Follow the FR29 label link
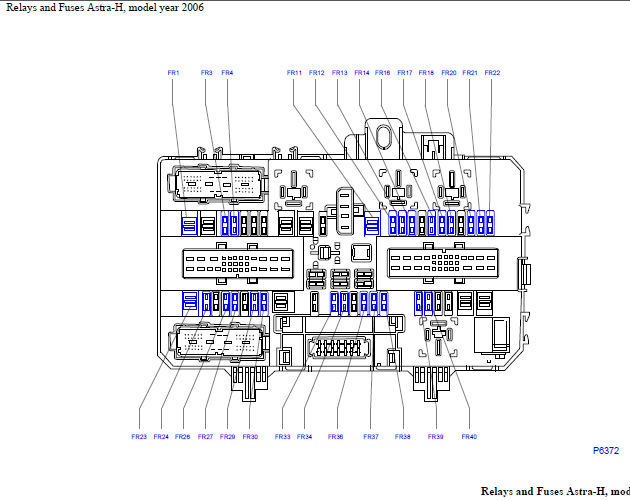Viewport: 630px width, 501px height. pos(227,437)
